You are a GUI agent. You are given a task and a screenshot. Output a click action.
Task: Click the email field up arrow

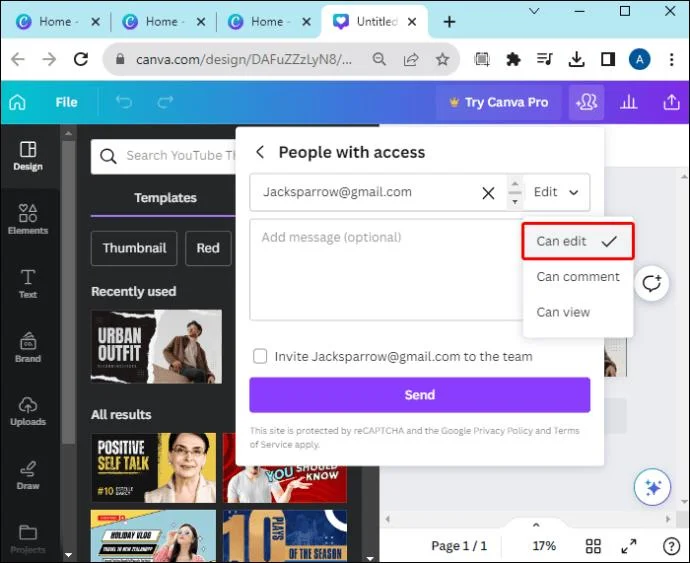[515, 183]
